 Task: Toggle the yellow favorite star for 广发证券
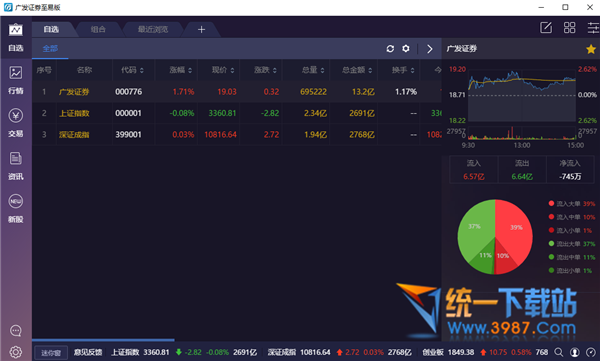pyautogui.click(x=591, y=49)
